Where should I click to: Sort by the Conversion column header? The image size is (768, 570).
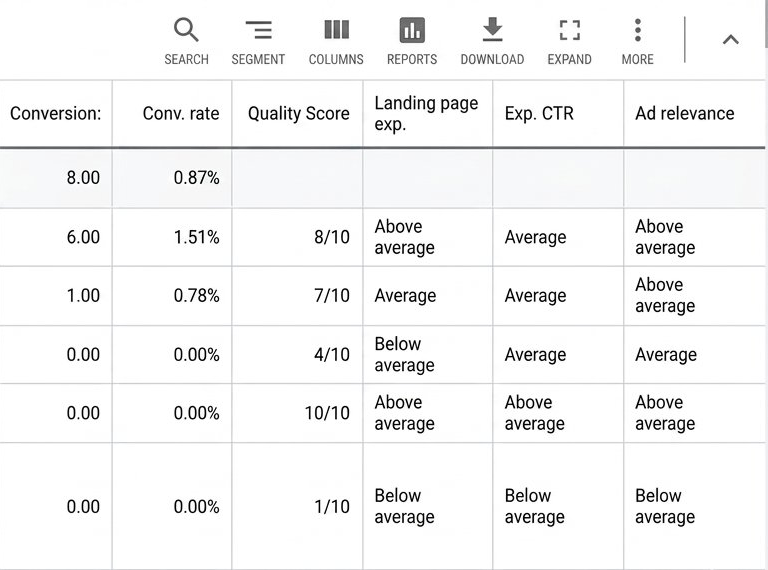[55, 114]
